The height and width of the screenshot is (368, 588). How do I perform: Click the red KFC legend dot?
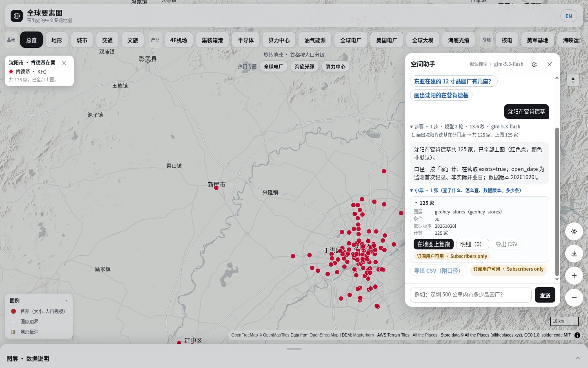[11, 72]
